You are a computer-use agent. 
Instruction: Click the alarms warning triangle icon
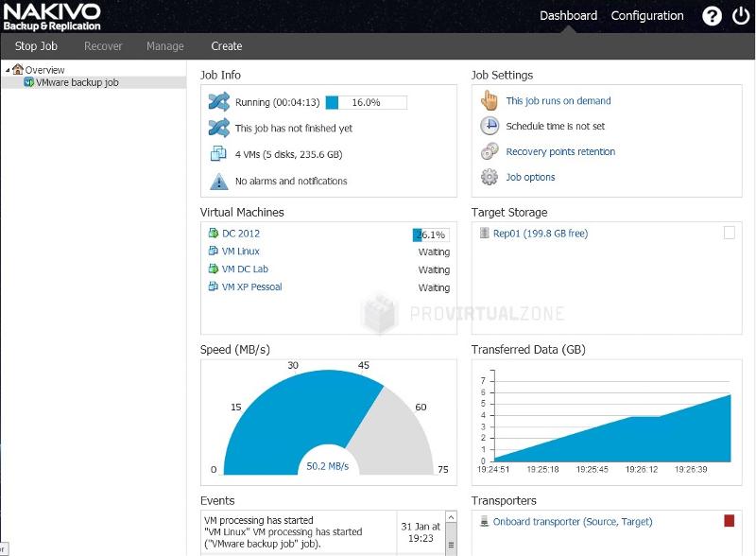[219, 181]
